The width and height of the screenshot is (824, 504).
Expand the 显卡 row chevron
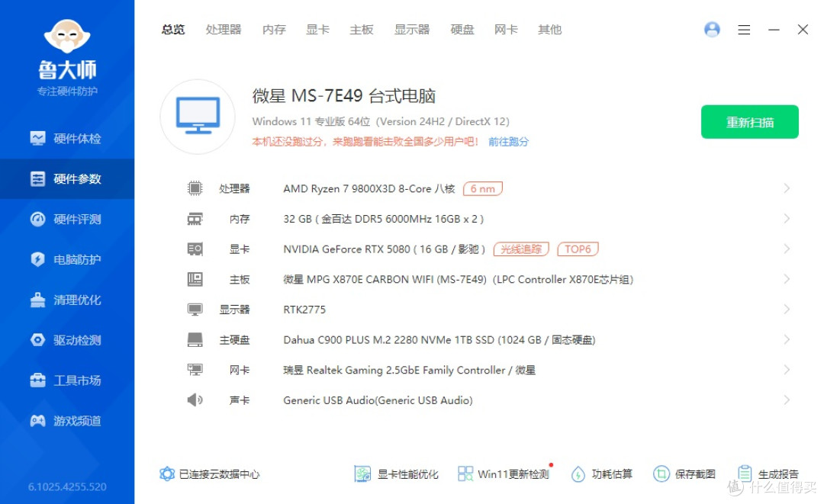pos(787,249)
